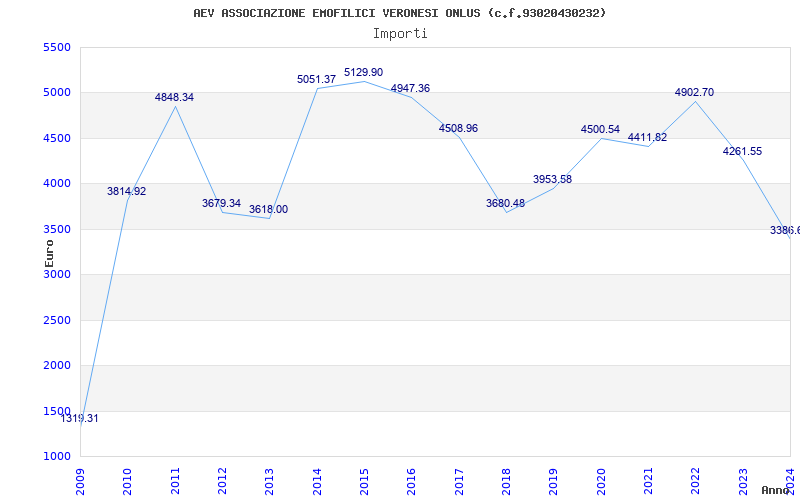Screen dimensions: 800x500
Task: Click the 2000 Euro axis value
Action: [x=57, y=366]
